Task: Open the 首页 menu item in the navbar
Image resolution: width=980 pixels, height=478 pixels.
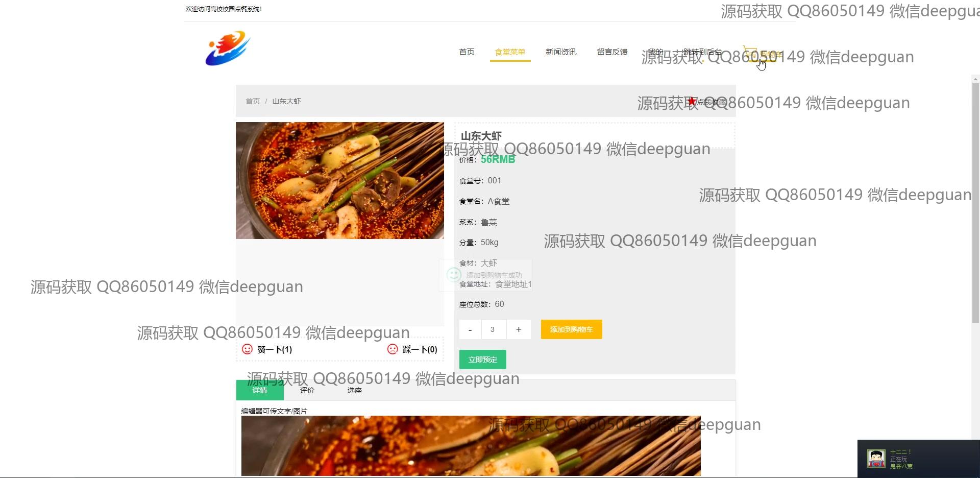Action: coord(466,52)
